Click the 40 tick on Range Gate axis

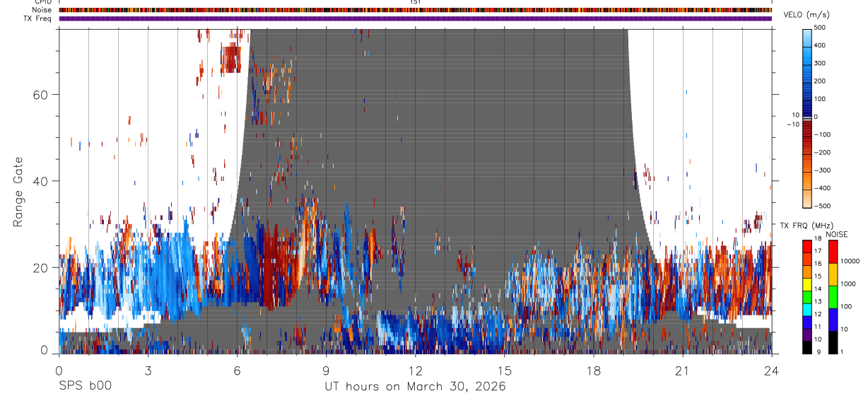[40, 181]
